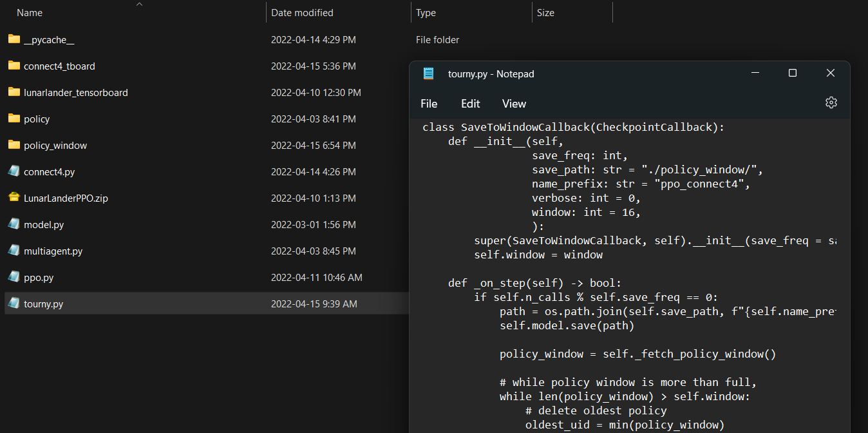Sort files by Date modified column
868x433 pixels.
click(x=302, y=13)
